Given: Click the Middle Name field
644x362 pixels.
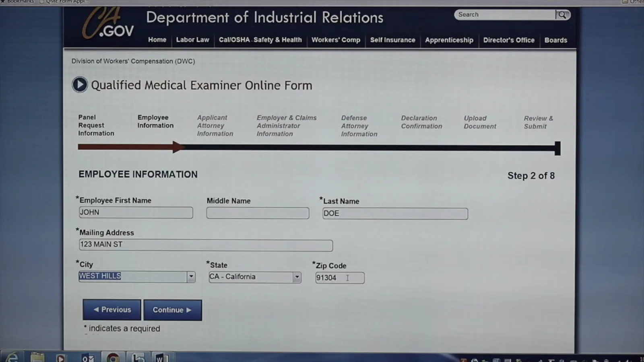Looking at the screenshot, I should (x=258, y=213).
